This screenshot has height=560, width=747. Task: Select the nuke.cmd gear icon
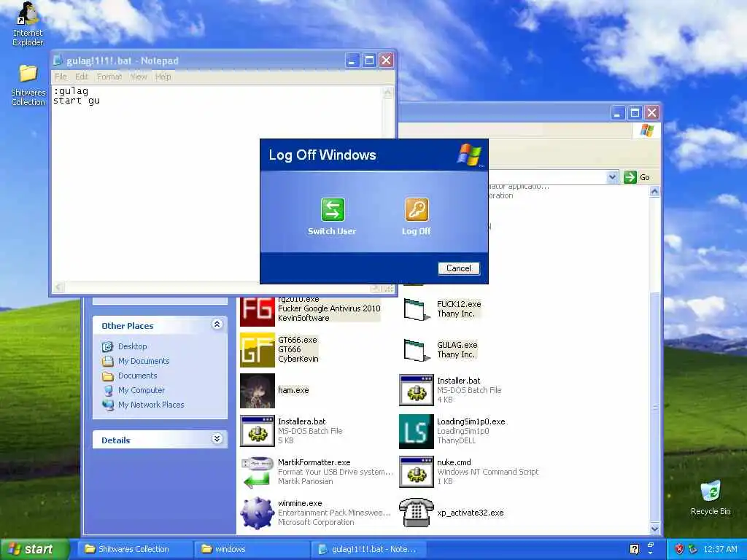tap(417, 472)
